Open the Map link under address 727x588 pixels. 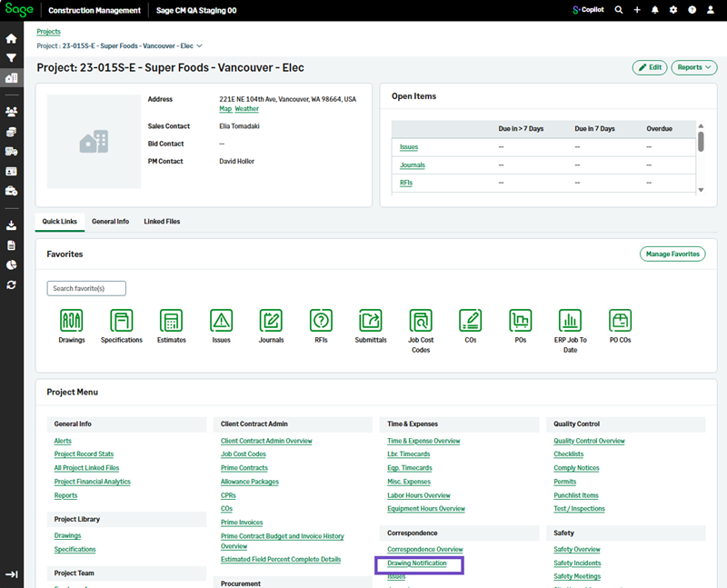point(225,108)
